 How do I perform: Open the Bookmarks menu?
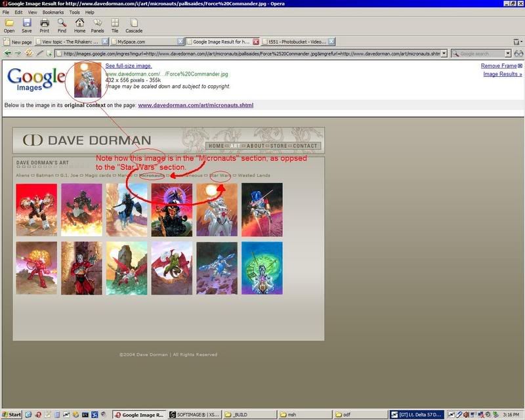53,12
